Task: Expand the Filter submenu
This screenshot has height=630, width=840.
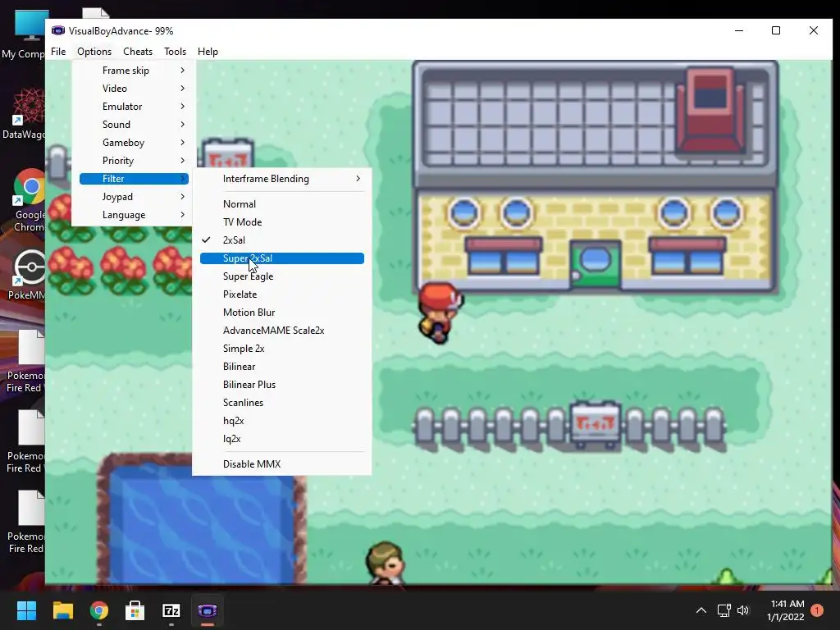Action: click(x=134, y=178)
